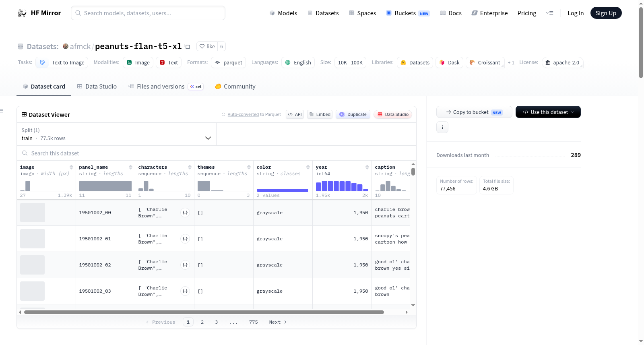644x345 pixels.
Task: Click the apache-2.0 license tag
Action: 562,62
